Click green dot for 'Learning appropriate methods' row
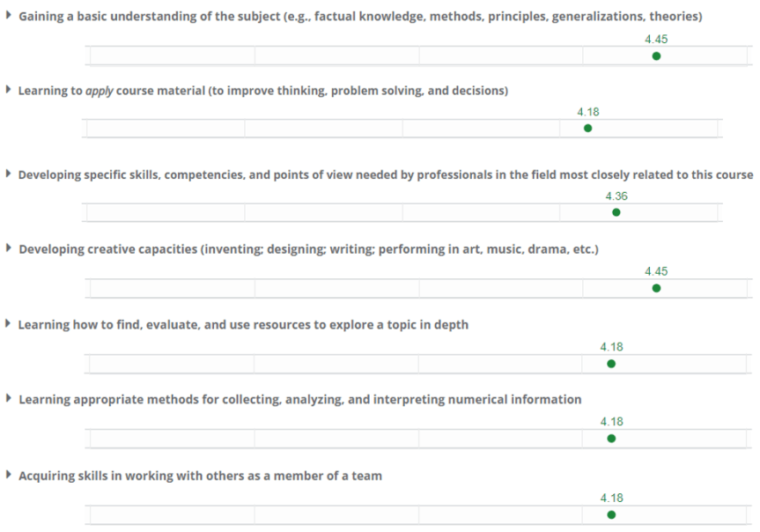Screen dimensions: 760x532 click(x=611, y=439)
